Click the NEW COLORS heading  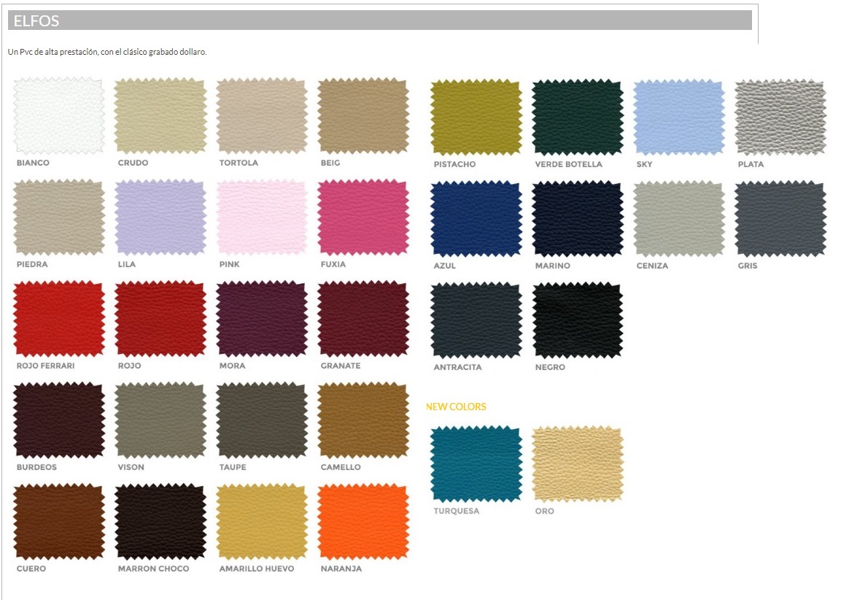pyautogui.click(x=456, y=407)
